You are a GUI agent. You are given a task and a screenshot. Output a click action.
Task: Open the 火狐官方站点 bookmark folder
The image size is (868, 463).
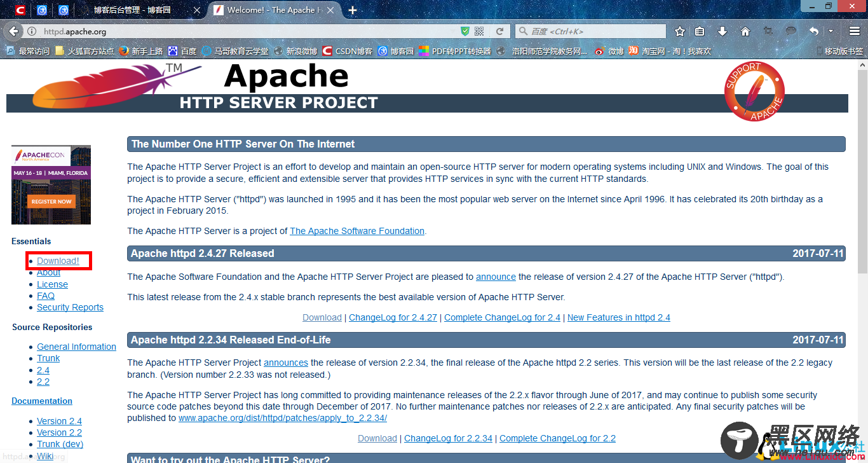click(x=85, y=51)
